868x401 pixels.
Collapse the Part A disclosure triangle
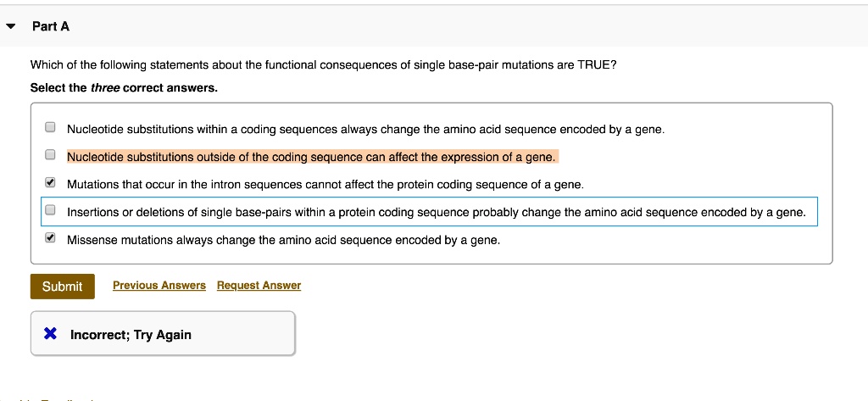tap(10, 26)
